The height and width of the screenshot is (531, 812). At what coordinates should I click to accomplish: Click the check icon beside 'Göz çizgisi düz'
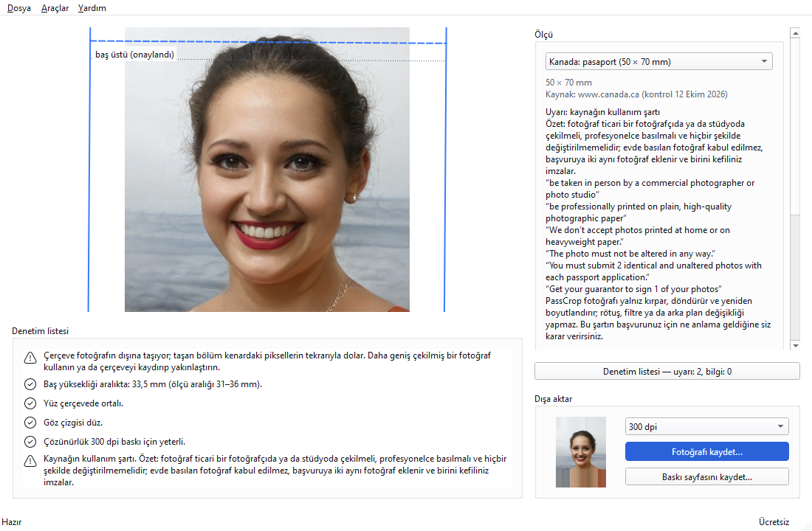(30, 423)
